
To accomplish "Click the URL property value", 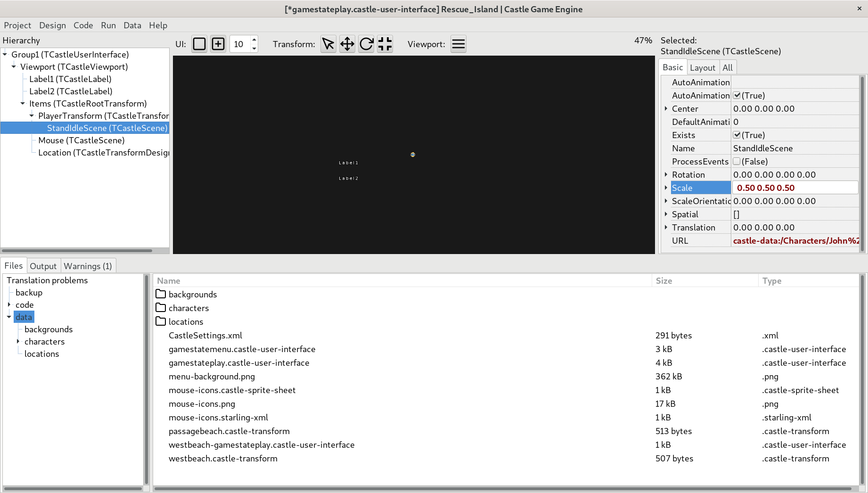I will (x=795, y=240).
